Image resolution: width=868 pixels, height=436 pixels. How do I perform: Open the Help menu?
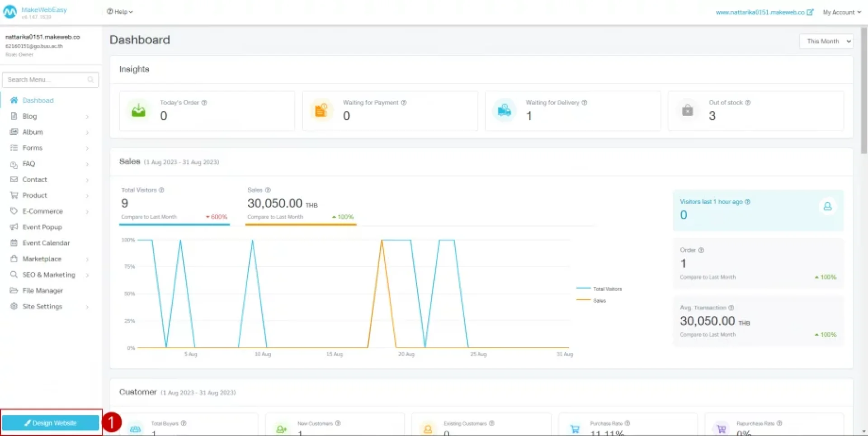click(120, 12)
